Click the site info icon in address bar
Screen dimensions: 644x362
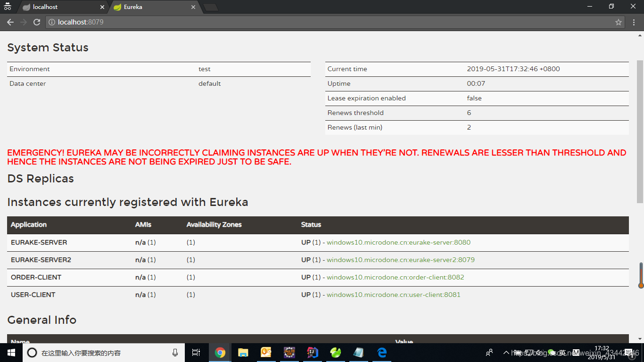[52, 22]
